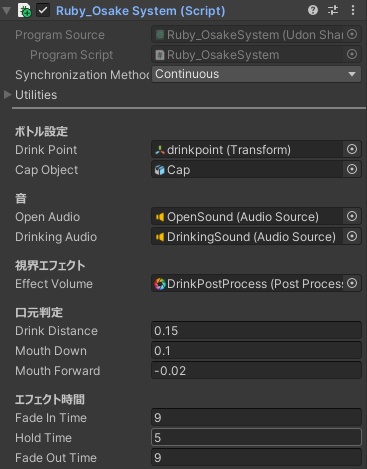Screen dimensions: 367x469
Task: Click the Open Audio label
Action: (47, 217)
